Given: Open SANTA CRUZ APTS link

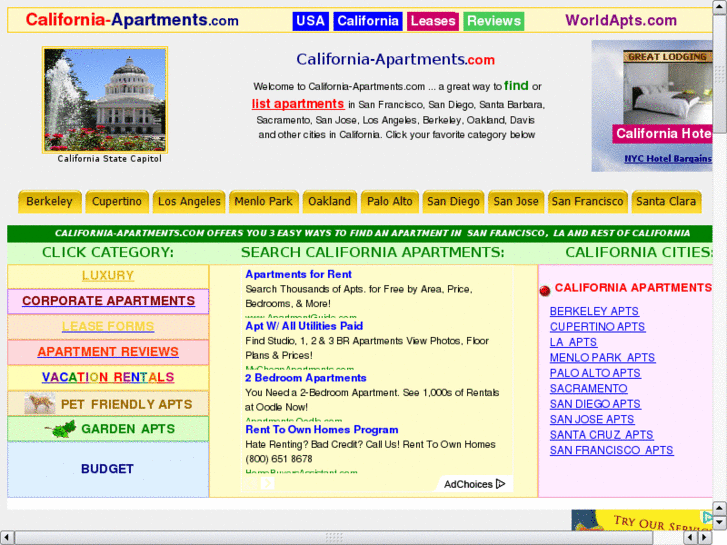Looking at the screenshot, I should [x=602, y=435].
